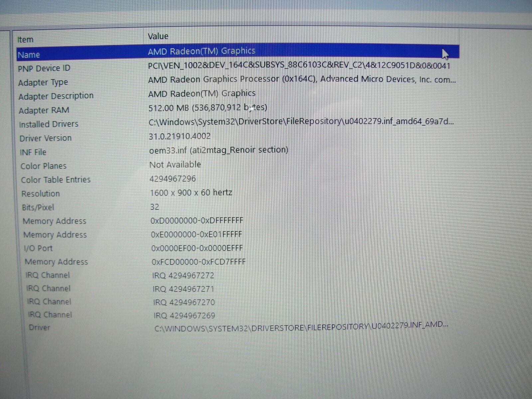
Task: Click the 4294967296 color table value
Action: [x=173, y=179]
